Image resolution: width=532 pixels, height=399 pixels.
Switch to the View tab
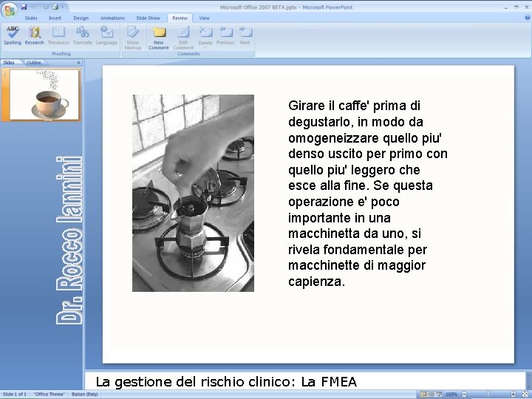(204, 18)
